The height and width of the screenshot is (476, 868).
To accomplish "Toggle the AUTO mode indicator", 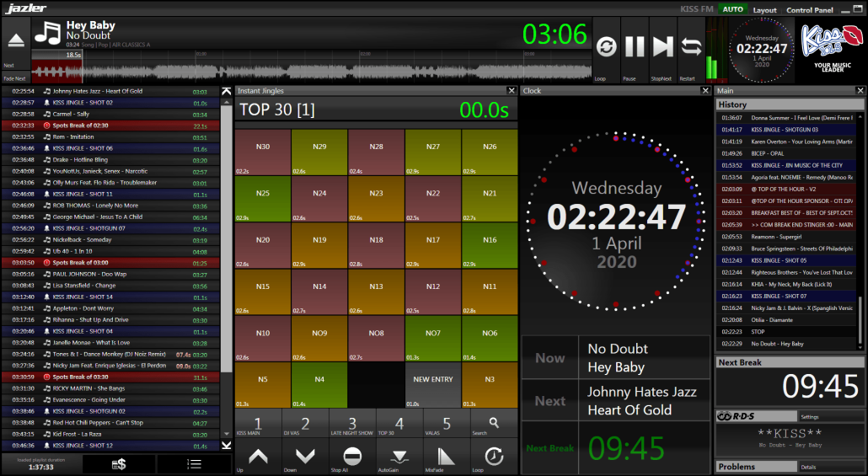I will click(732, 9).
